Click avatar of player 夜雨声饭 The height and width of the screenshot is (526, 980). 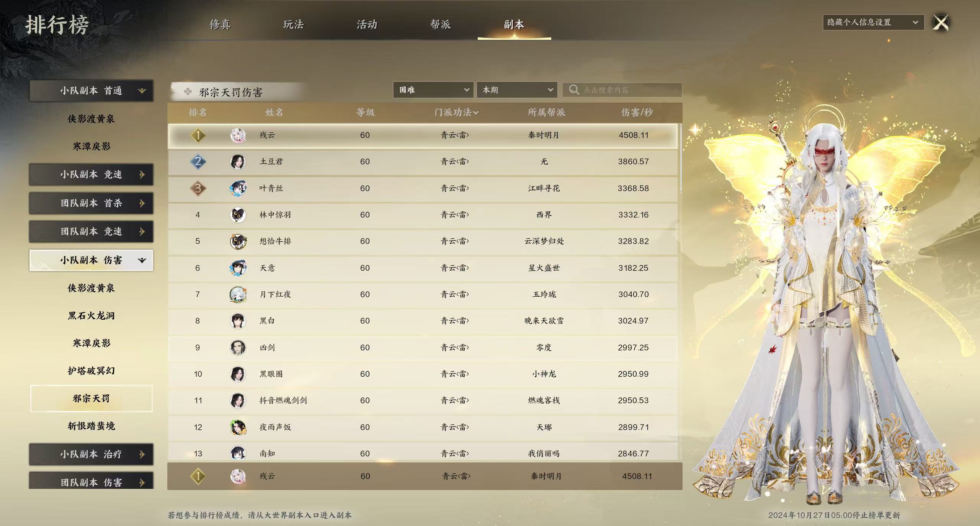click(x=238, y=427)
